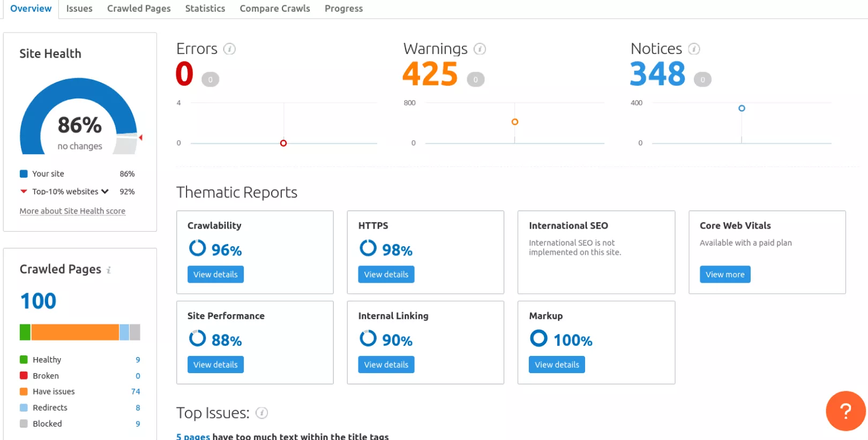Open the 5 pages title tags issue link
868x440 pixels.
(x=193, y=436)
